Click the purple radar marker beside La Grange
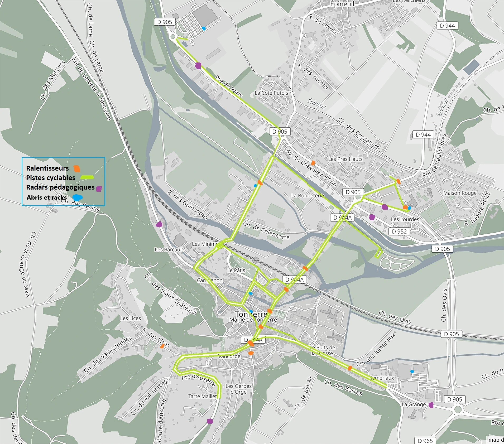 [x=431, y=405]
